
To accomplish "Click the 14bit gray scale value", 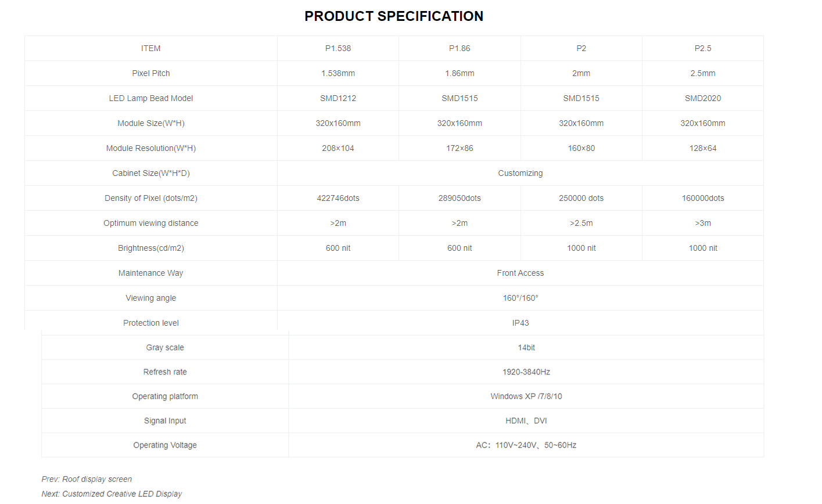I will point(526,347).
